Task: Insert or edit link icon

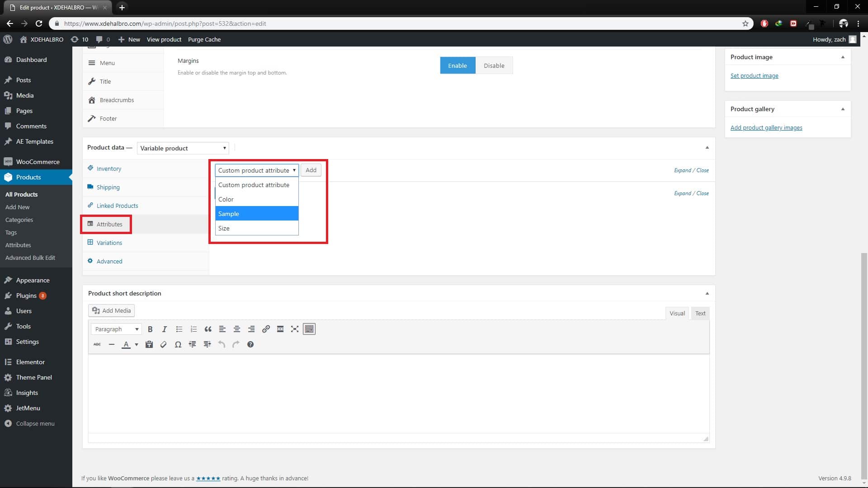Action: click(266, 329)
